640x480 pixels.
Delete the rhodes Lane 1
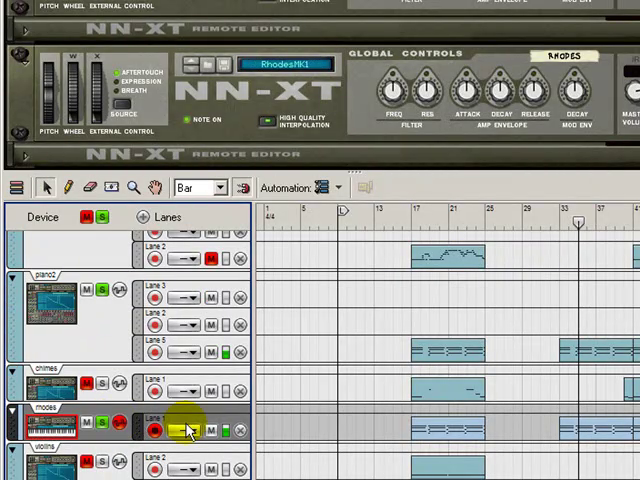[x=240, y=430]
